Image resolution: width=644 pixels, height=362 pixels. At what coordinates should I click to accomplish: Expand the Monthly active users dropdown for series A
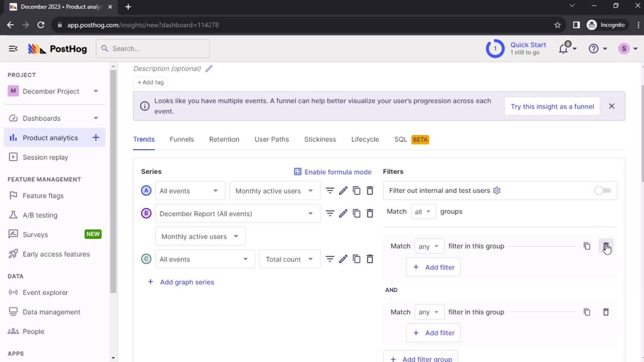click(274, 191)
